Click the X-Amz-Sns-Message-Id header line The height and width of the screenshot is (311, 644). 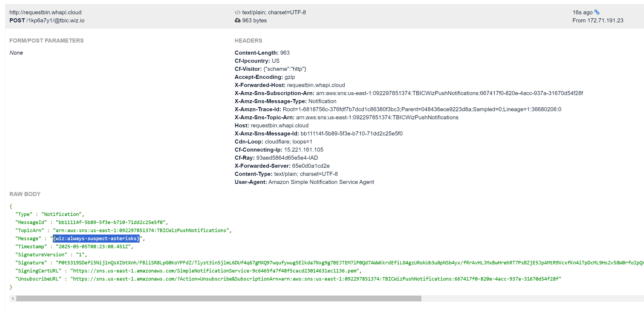click(319, 134)
